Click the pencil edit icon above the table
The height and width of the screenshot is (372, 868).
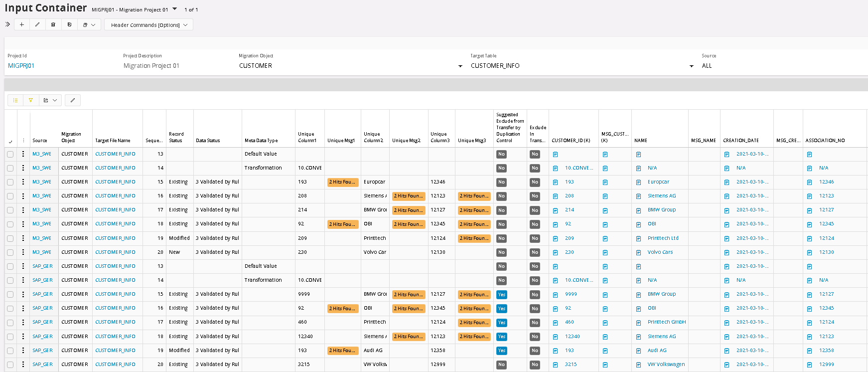click(x=73, y=100)
